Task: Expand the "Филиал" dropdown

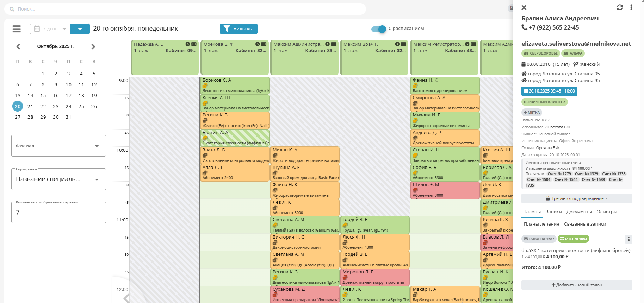Action: point(58,146)
